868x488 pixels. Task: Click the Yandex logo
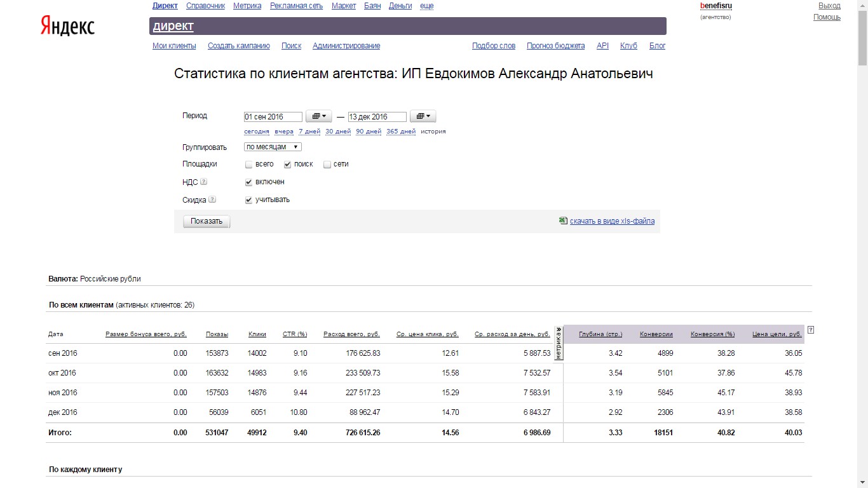coord(67,26)
